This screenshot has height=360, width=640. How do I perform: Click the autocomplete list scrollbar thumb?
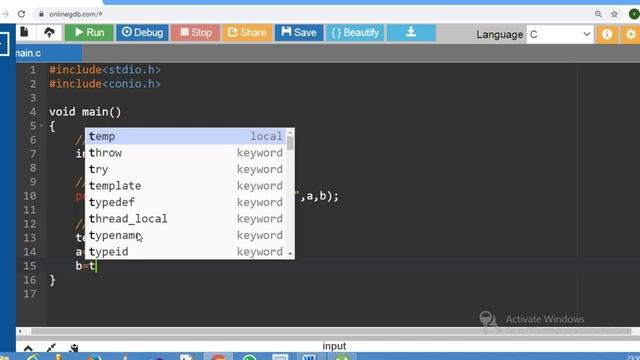point(290,143)
